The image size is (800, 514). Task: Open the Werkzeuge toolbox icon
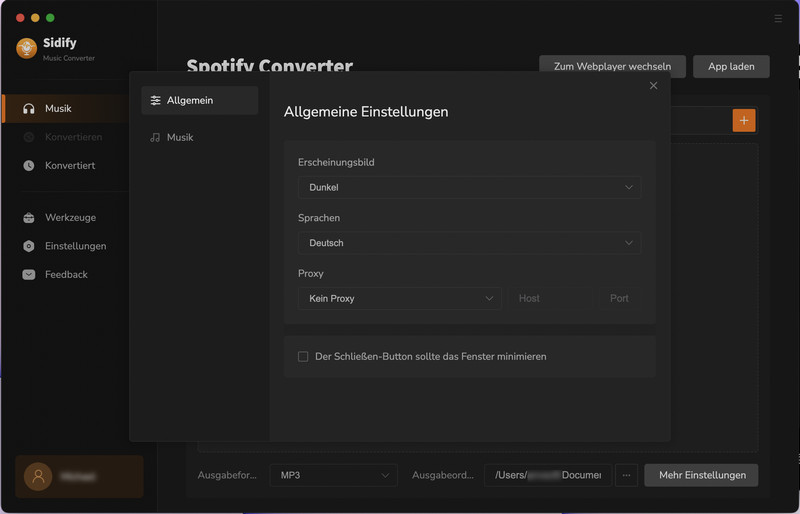29,217
